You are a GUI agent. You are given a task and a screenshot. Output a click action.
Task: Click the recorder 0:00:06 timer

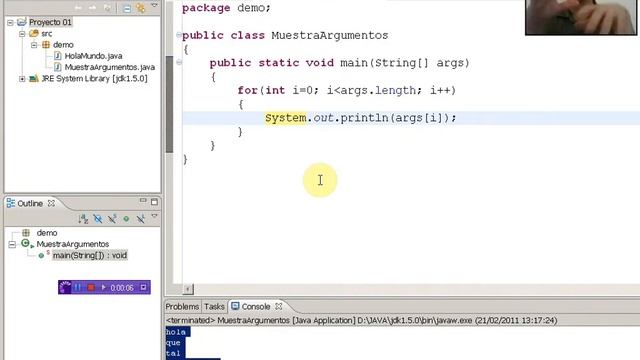122,288
